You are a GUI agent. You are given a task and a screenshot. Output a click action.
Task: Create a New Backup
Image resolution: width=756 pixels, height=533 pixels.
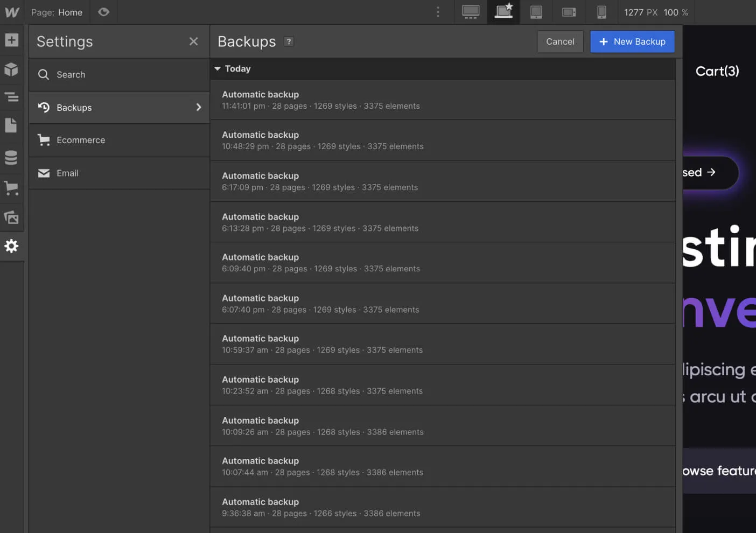click(x=632, y=41)
